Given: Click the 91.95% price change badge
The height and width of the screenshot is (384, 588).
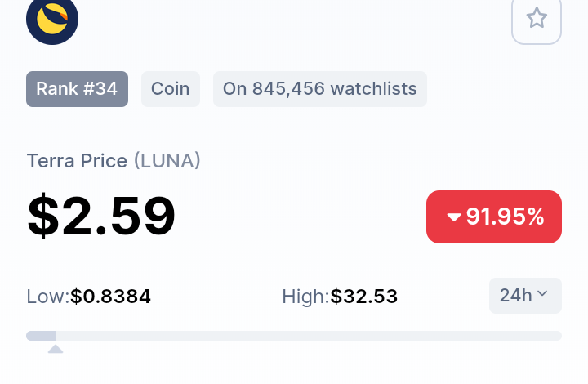Looking at the screenshot, I should 494,217.
